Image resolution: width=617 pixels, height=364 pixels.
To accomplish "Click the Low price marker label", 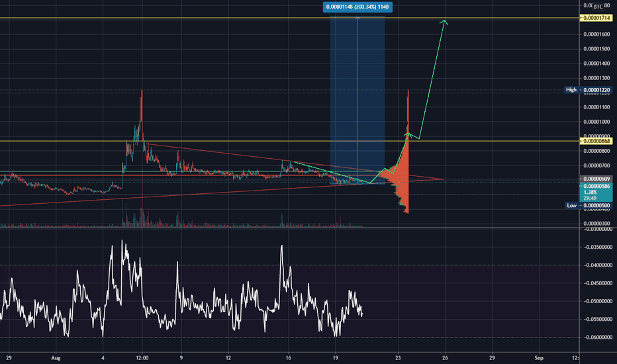I will 571,205.
